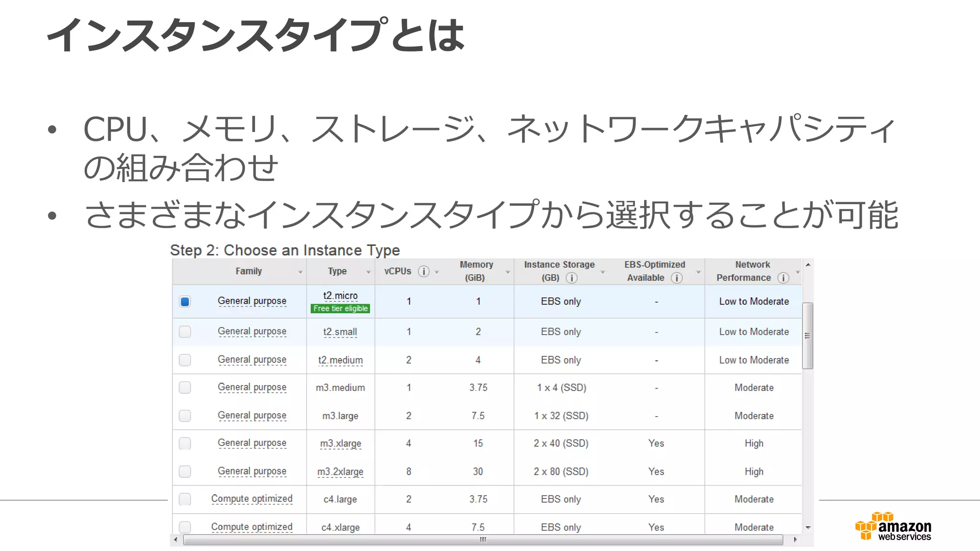Click vertical scrollbar up arrow

coord(808,265)
